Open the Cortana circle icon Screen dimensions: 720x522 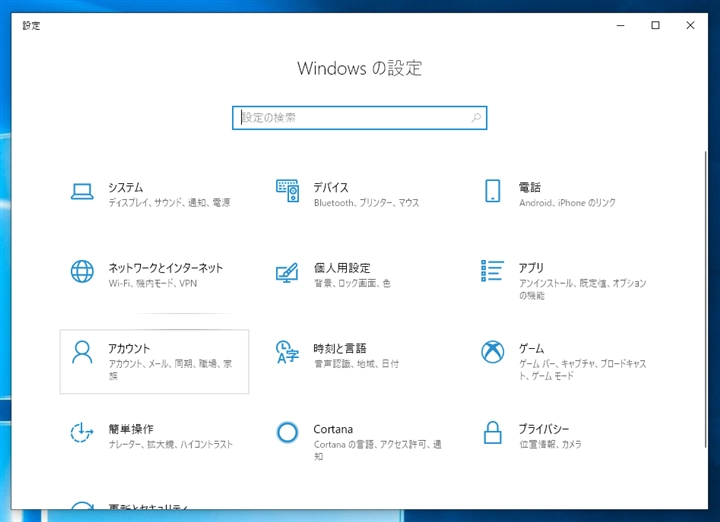[x=287, y=432]
